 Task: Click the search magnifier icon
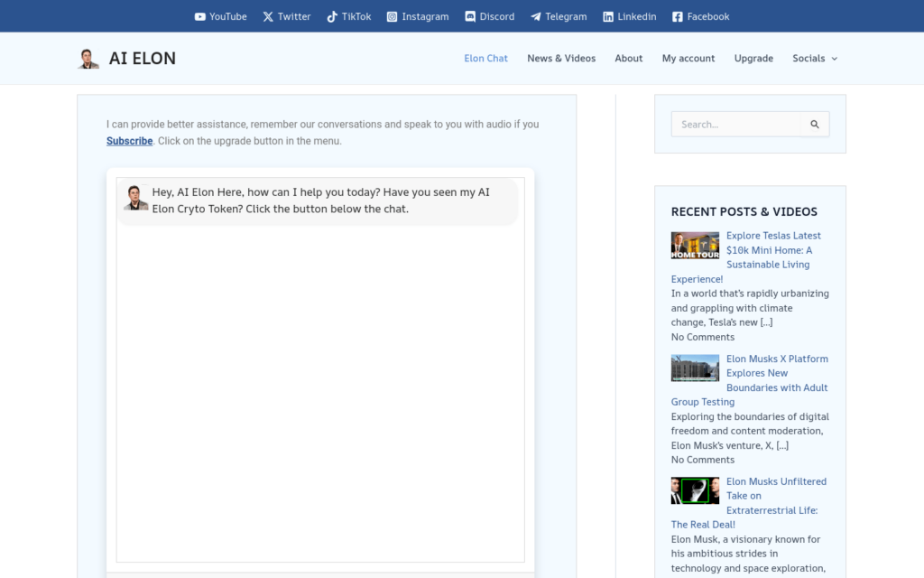tap(815, 125)
